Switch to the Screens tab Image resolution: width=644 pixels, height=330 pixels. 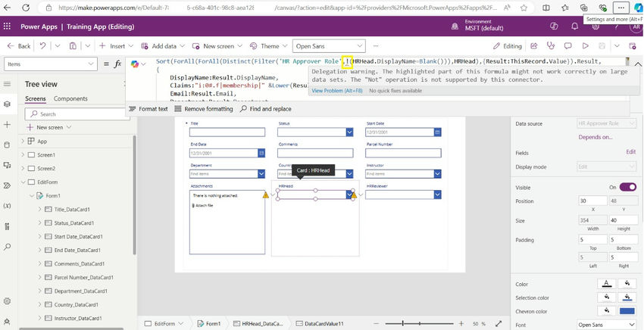(36, 98)
